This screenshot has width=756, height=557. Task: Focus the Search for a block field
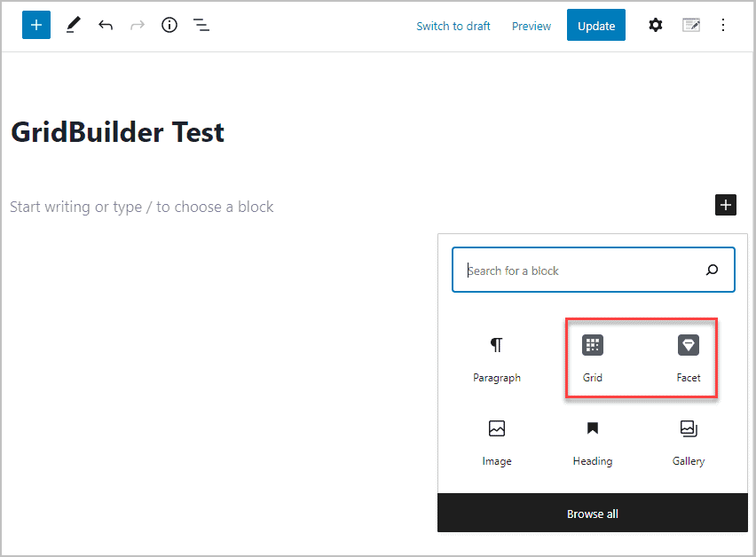pyautogui.click(x=581, y=271)
